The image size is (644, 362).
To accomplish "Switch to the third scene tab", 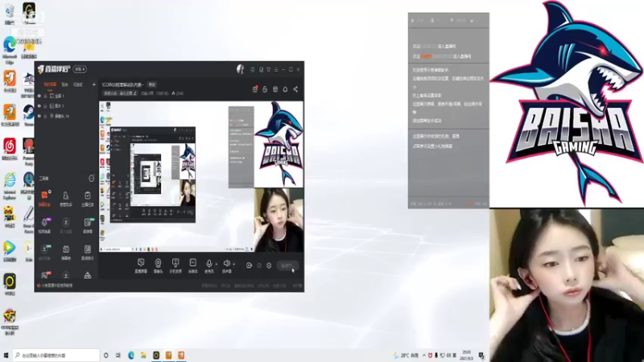I will point(78,84).
